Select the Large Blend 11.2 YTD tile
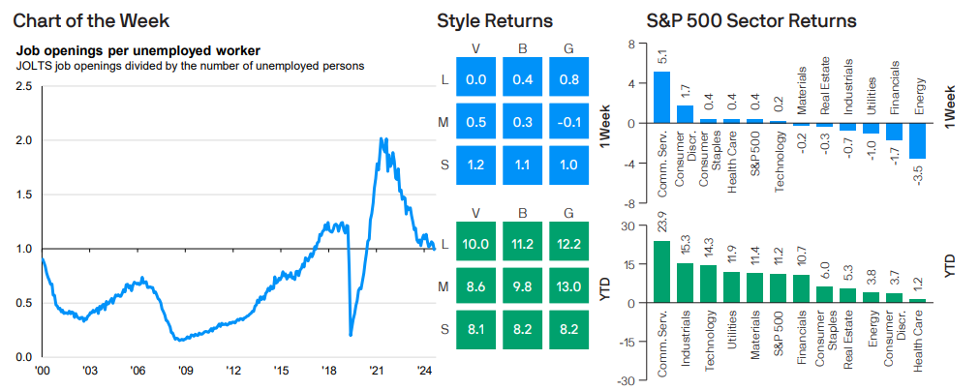Image resolution: width=980 pixels, height=390 pixels. (x=523, y=244)
